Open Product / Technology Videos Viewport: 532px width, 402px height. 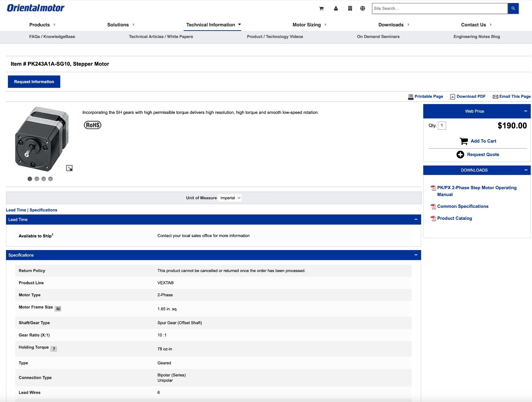[275, 37]
